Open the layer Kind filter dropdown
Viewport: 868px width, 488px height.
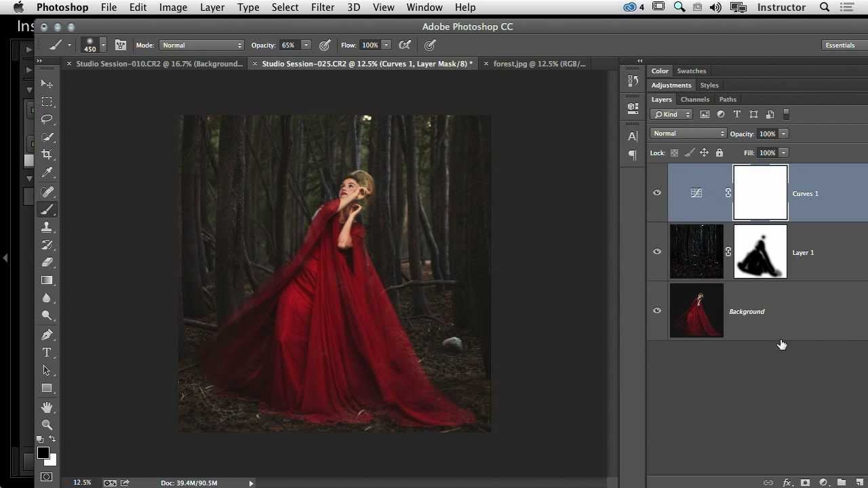point(672,115)
